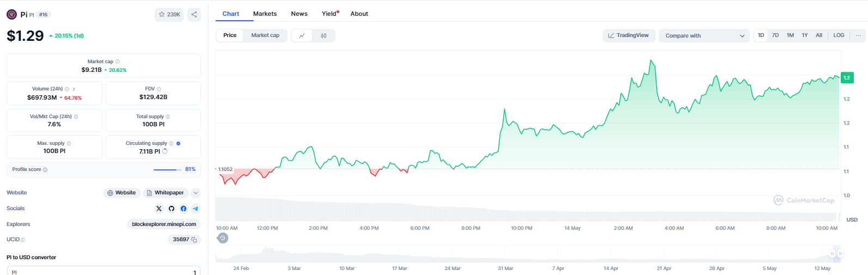The width and height of the screenshot is (868, 275).
Task: Select line chart type icon
Action: coord(302,35)
